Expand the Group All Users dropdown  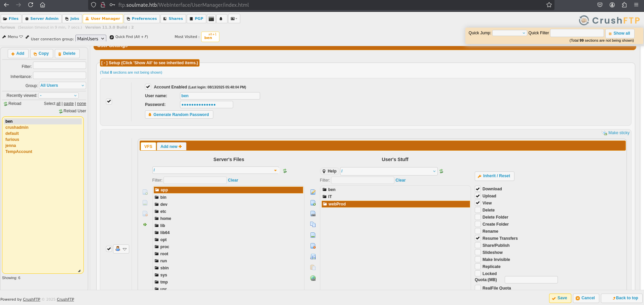pyautogui.click(x=63, y=85)
